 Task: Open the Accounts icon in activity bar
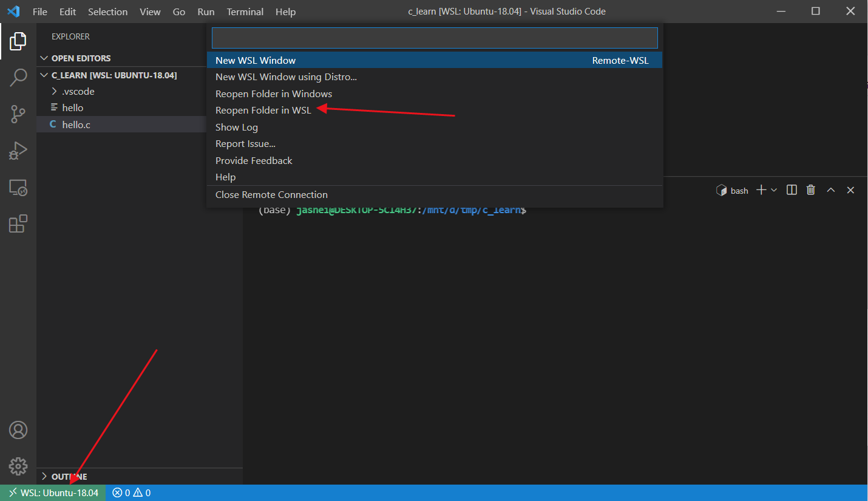click(x=18, y=430)
